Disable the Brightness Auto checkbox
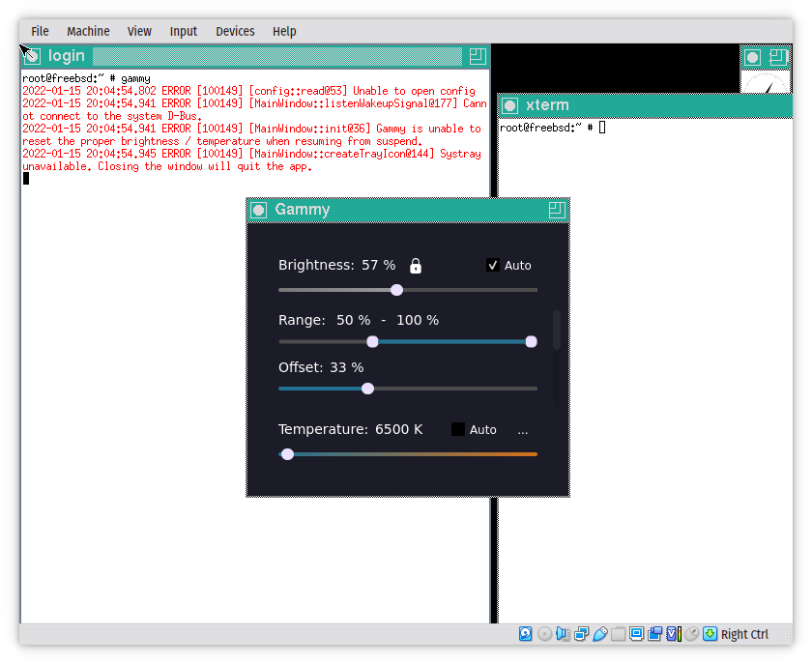 click(493, 265)
